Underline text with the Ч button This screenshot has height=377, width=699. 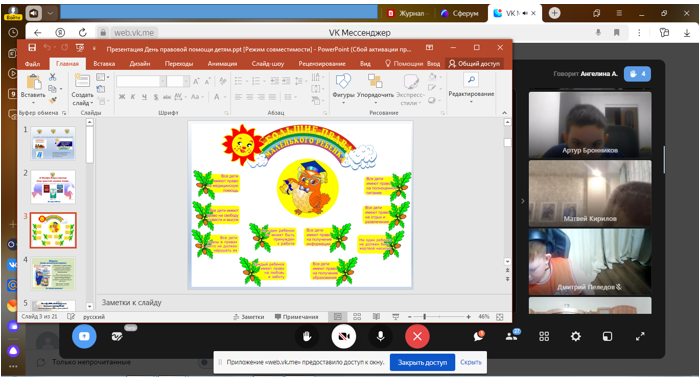tap(144, 97)
